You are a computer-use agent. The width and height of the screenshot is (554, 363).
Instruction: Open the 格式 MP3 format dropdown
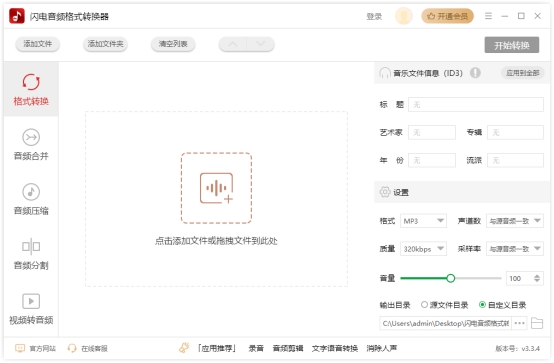(x=423, y=221)
